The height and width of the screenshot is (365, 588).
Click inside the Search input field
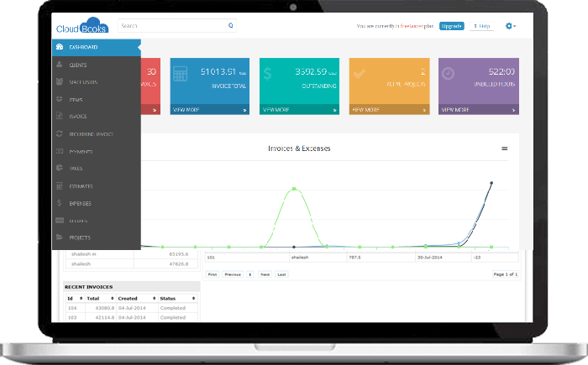click(172, 26)
